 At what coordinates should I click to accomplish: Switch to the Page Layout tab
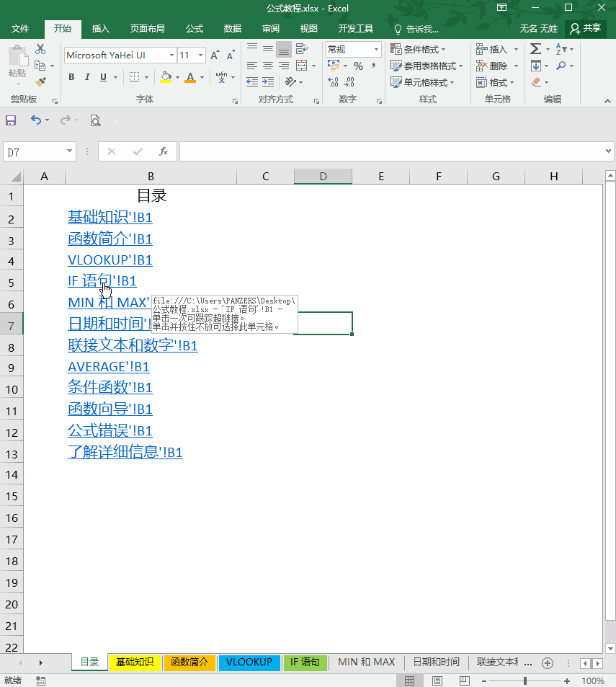tap(147, 29)
